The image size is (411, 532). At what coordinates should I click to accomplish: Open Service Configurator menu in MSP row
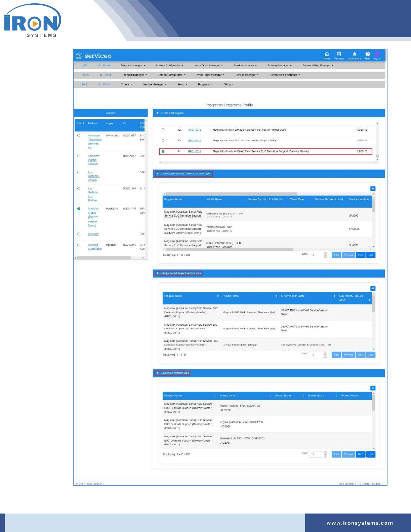(x=170, y=66)
